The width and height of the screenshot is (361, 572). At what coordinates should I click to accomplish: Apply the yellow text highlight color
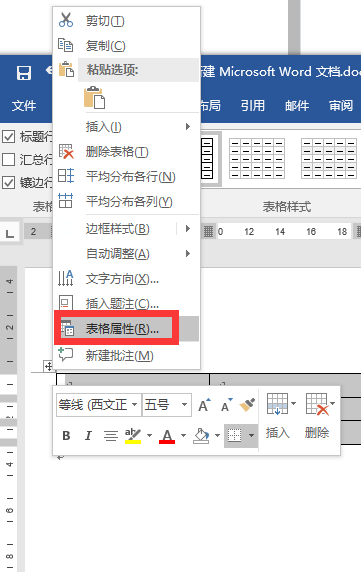[133, 435]
